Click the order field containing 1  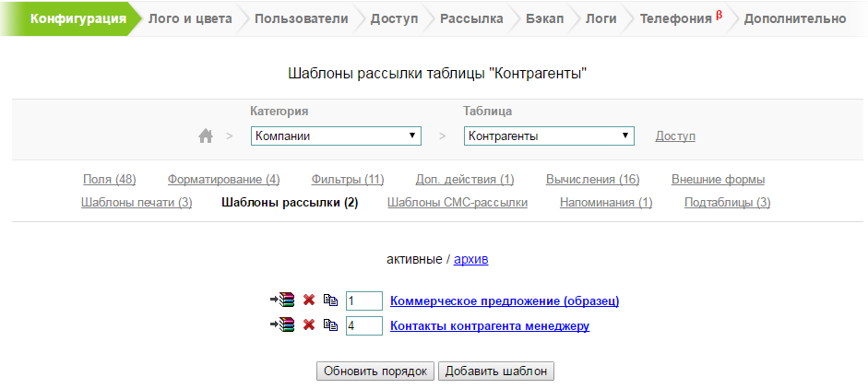363,301
